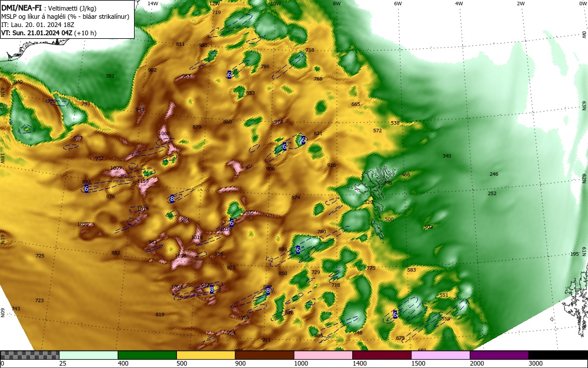Select the '745' map value

86,104
